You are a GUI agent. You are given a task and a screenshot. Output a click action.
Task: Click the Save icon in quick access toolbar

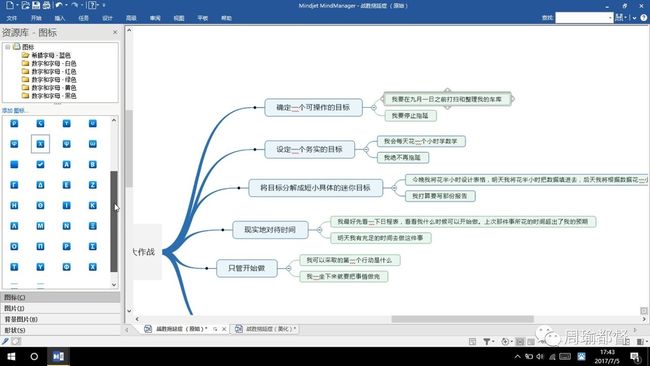point(36,5)
